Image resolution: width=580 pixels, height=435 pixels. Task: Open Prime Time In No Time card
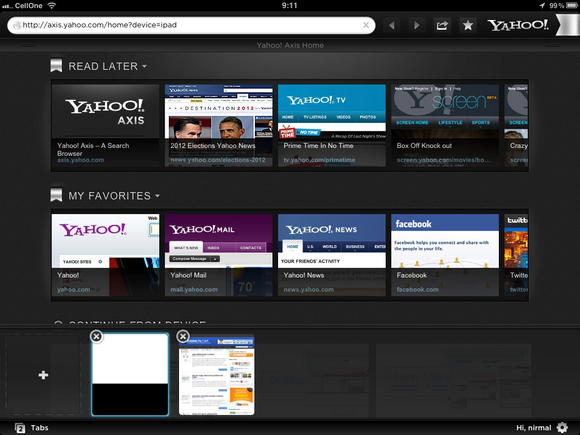[x=332, y=125]
